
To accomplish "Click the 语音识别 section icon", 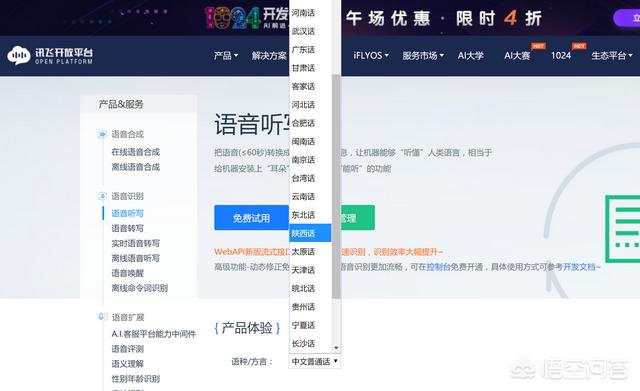I will [x=102, y=196].
